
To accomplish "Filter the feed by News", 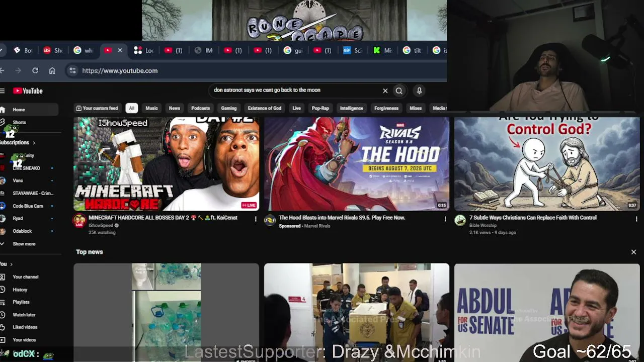I will coord(175,108).
